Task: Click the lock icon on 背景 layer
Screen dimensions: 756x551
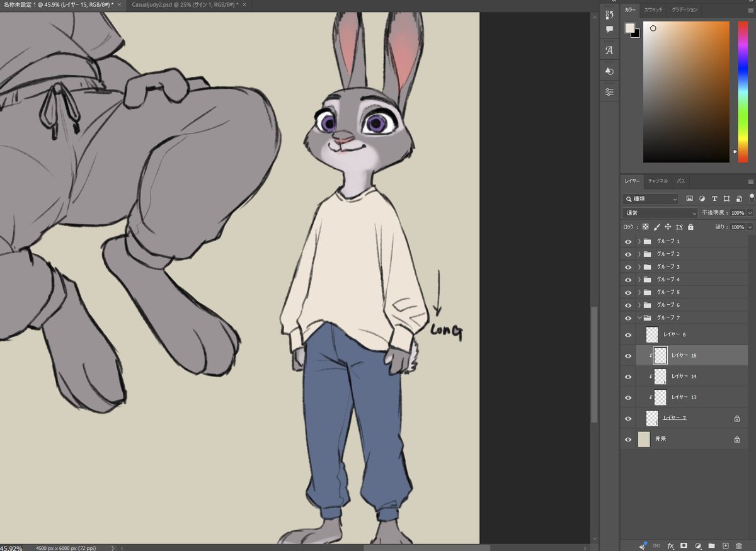Action: pyautogui.click(x=736, y=440)
